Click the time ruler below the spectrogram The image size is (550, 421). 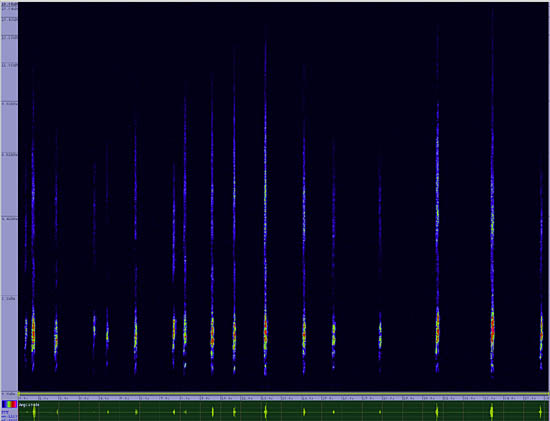pyautogui.click(x=284, y=399)
